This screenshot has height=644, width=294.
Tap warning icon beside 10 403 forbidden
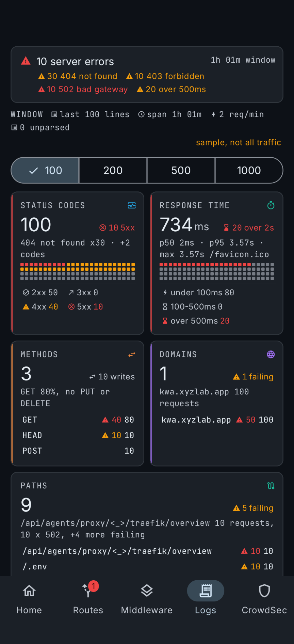click(129, 76)
